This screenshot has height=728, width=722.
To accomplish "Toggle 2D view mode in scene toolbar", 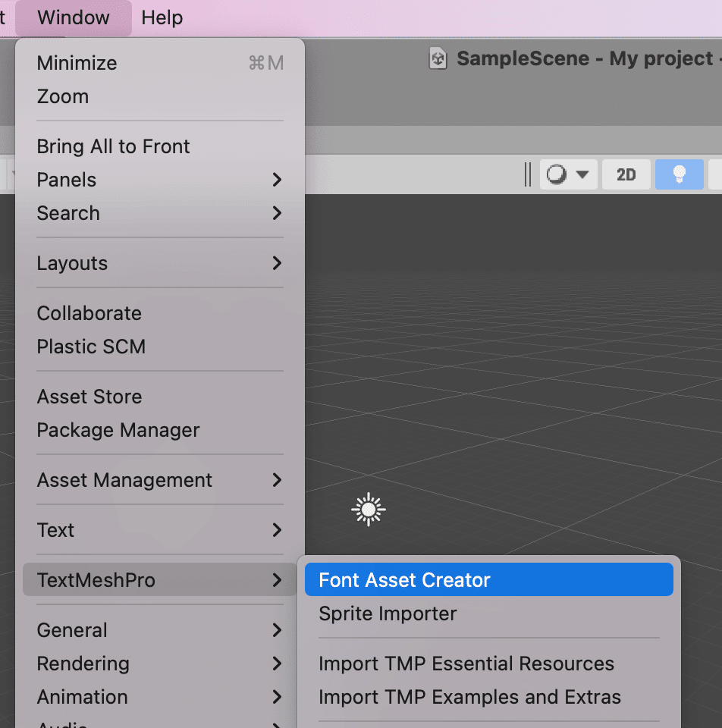I will pos(626,174).
